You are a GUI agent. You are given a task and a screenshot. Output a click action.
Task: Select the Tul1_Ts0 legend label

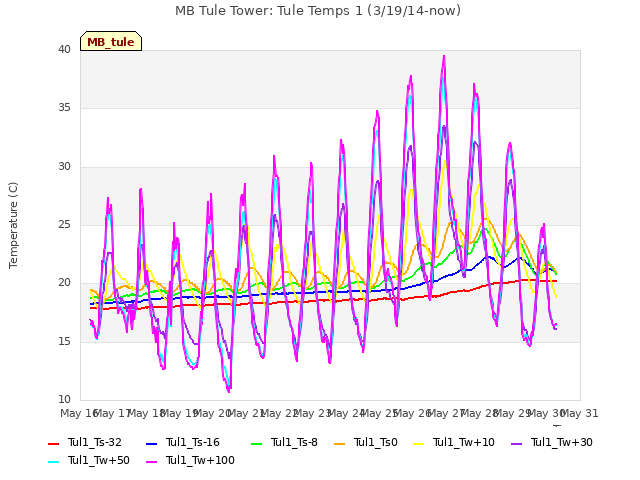[376, 442]
